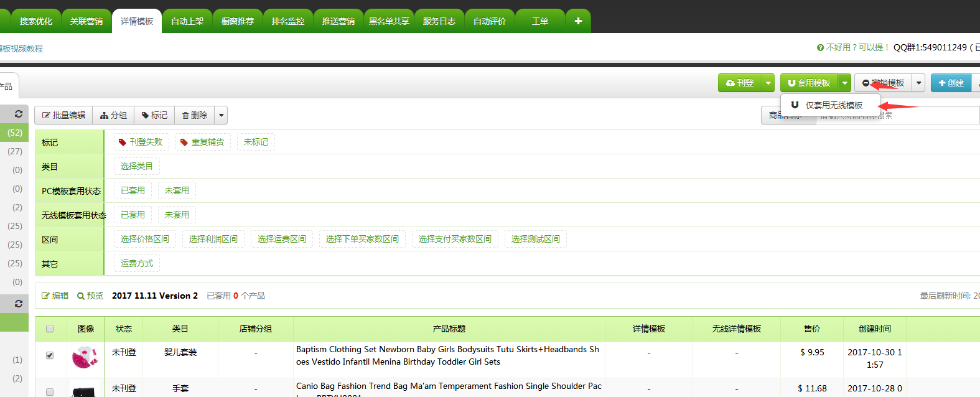Expand the dropdown next to 删除
Viewport: 980px width, 397px height.
point(221,115)
